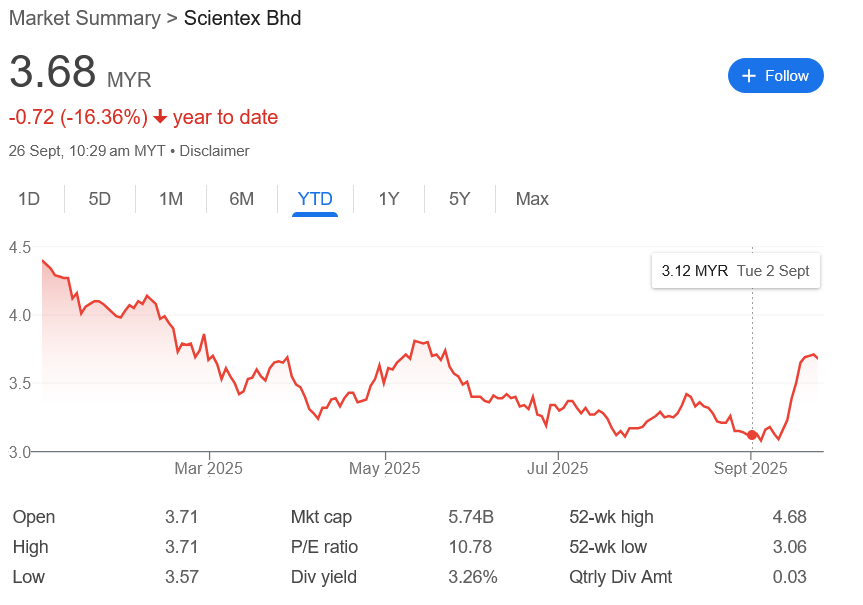Click the plus icon in Follow button
Screen dimensions: 863x605
[749, 76]
